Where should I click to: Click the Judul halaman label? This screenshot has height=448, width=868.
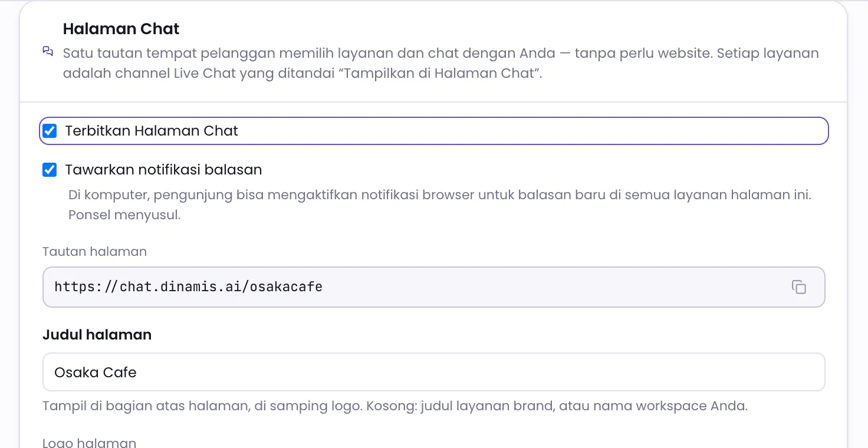(97, 335)
